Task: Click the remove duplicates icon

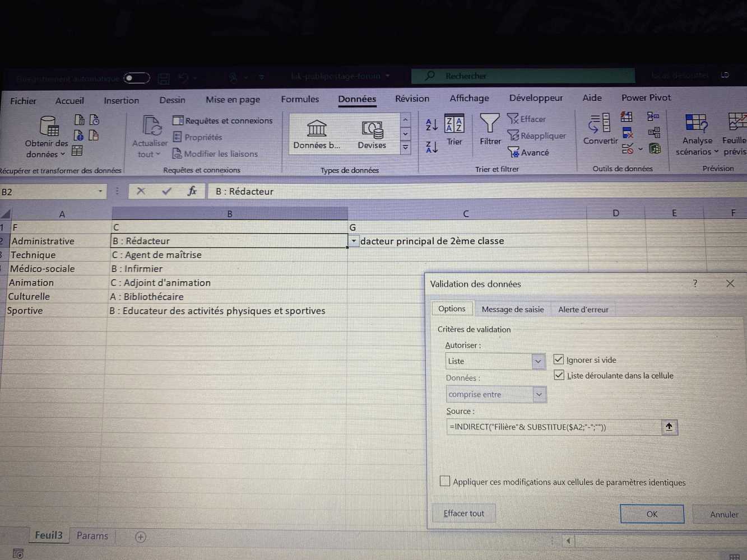Action: (628, 133)
